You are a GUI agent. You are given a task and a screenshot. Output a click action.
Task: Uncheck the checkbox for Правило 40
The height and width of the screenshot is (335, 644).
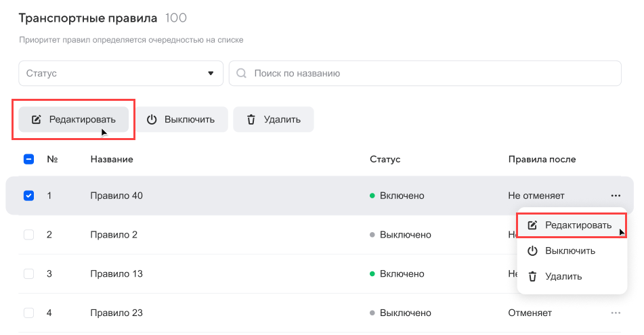[28, 196]
